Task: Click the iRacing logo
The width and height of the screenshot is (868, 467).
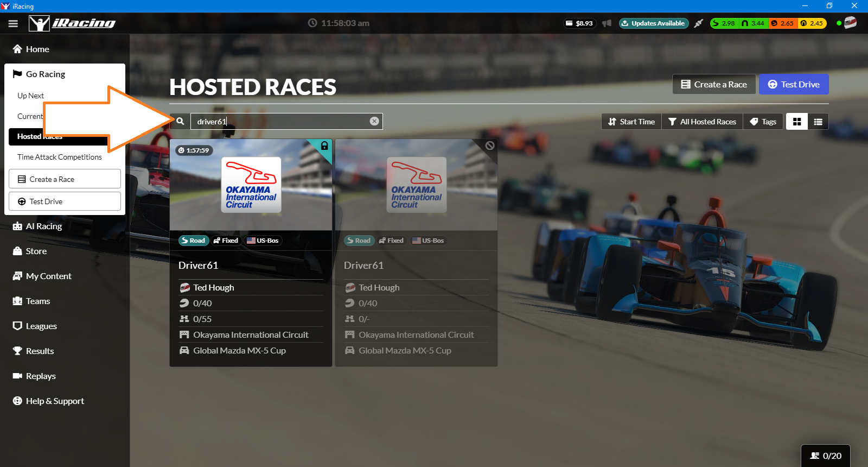Action: [72, 23]
